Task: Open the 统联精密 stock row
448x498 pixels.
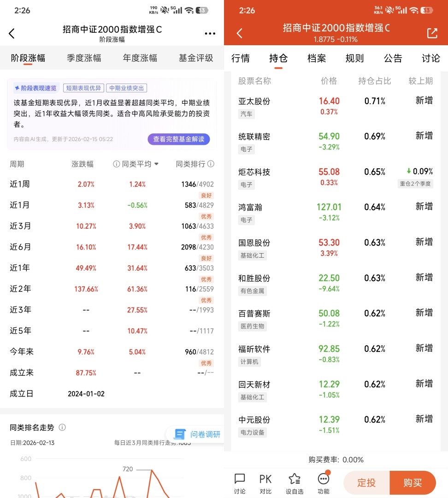Action: click(336, 142)
